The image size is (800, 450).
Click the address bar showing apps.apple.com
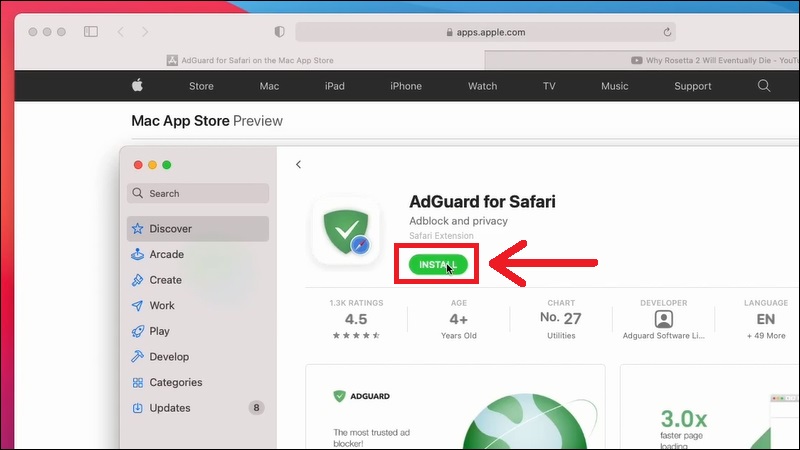pyautogui.click(x=486, y=32)
